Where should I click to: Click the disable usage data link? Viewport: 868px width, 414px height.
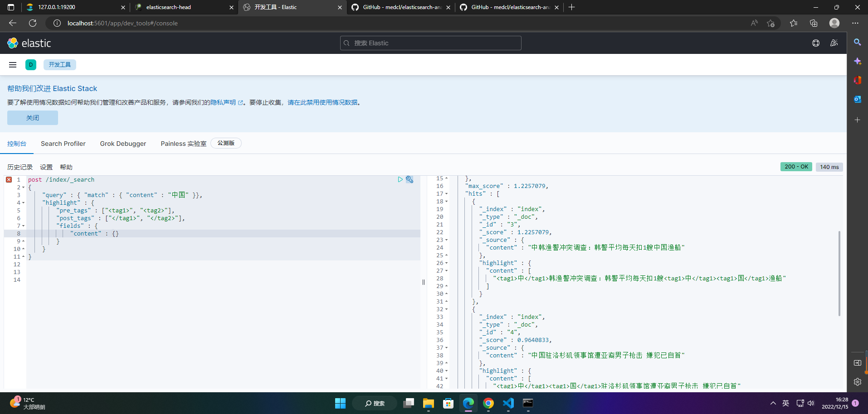tap(322, 102)
